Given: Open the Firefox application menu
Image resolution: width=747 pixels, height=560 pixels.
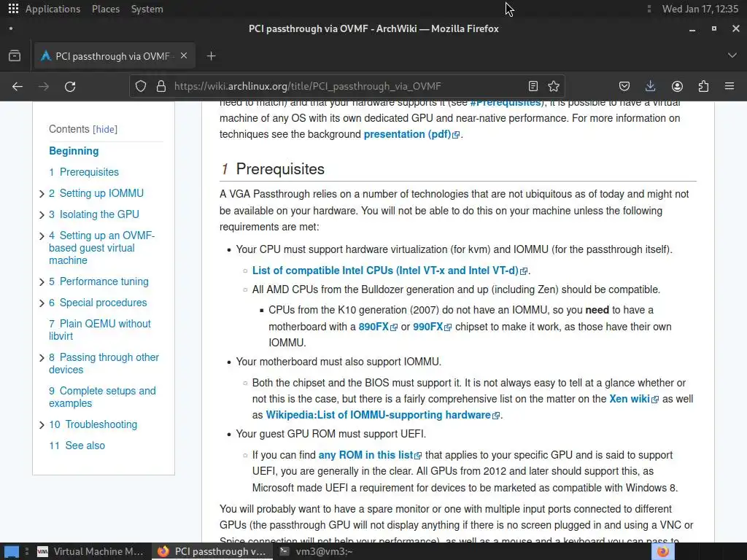Looking at the screenshot, I should 729,86.
